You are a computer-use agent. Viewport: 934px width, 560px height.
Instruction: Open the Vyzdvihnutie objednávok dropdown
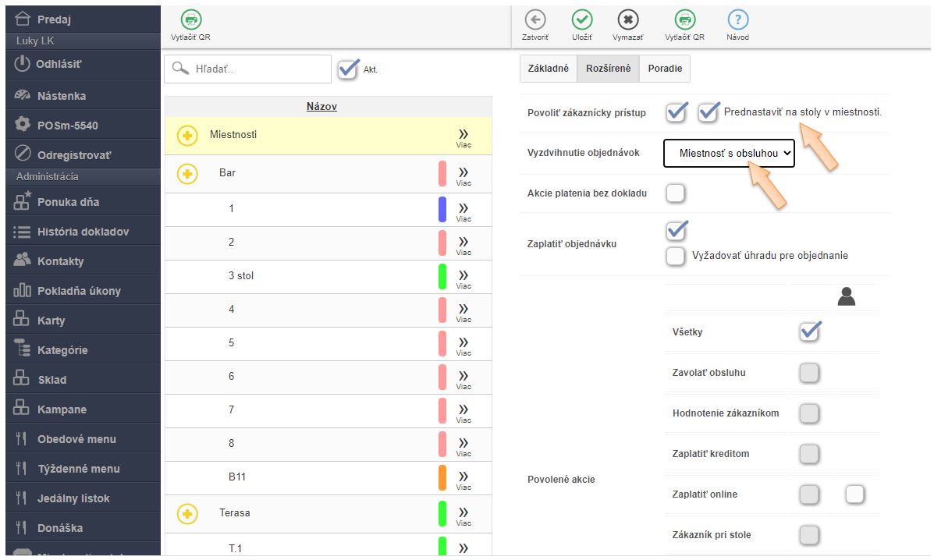(729, 154)
